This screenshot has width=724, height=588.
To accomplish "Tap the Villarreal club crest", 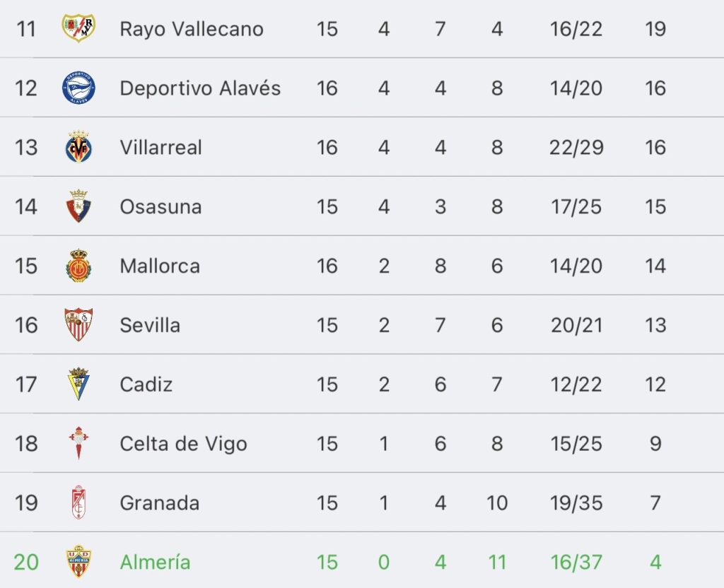I will click(78, 147).
